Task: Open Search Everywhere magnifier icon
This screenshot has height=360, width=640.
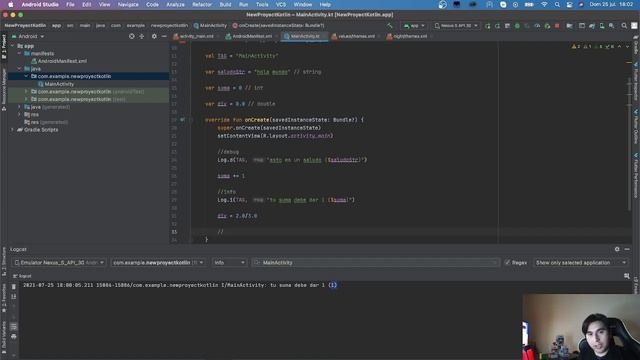Action: pos(624,25)
